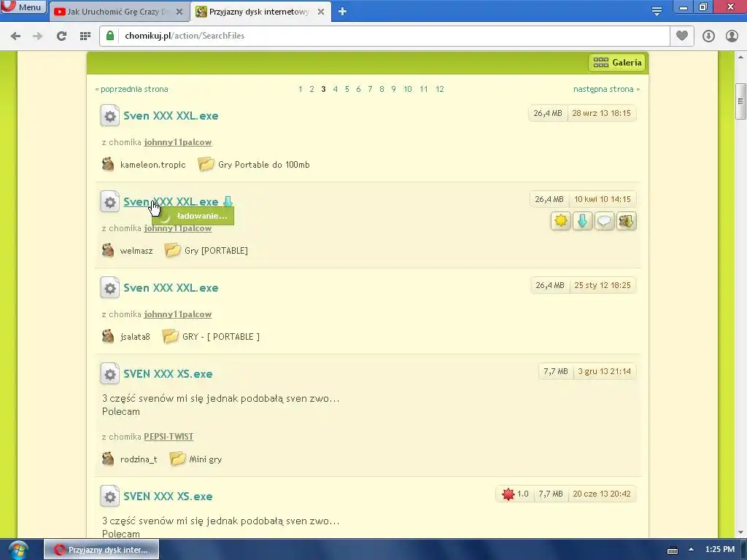
Task: Click scrollbar down arrow
Action: (740, 532)
